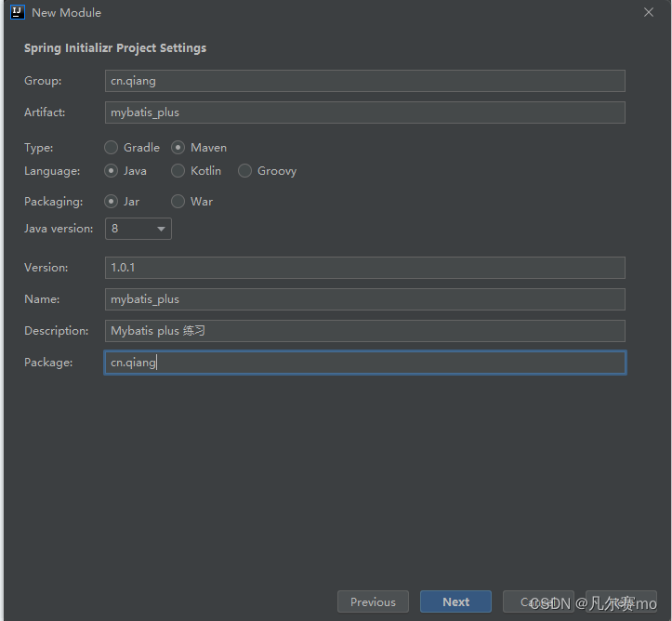Click the Packaging label
This screenshot has width=672, height=621.
click(54, 202)
